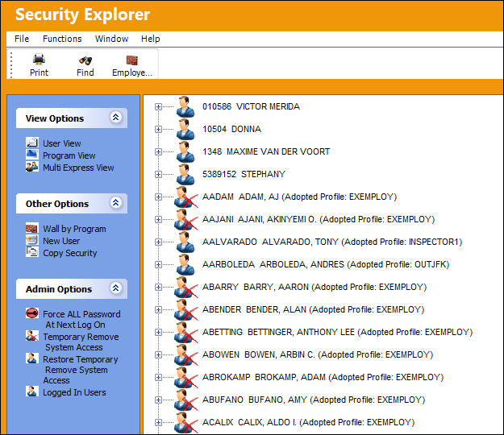Expand the AALVARADO ALVARADO, TONY node
Viewport: 504px width, 435px height.
[x=158, y=242]
